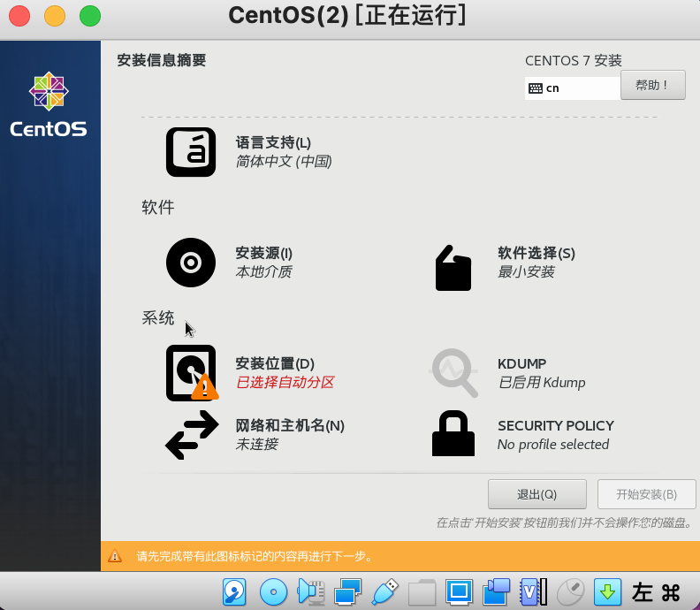Viewport: 700px width, 610px height.
Task: Click the 已启用 Kdump status text
Action: tap(542, 383)
